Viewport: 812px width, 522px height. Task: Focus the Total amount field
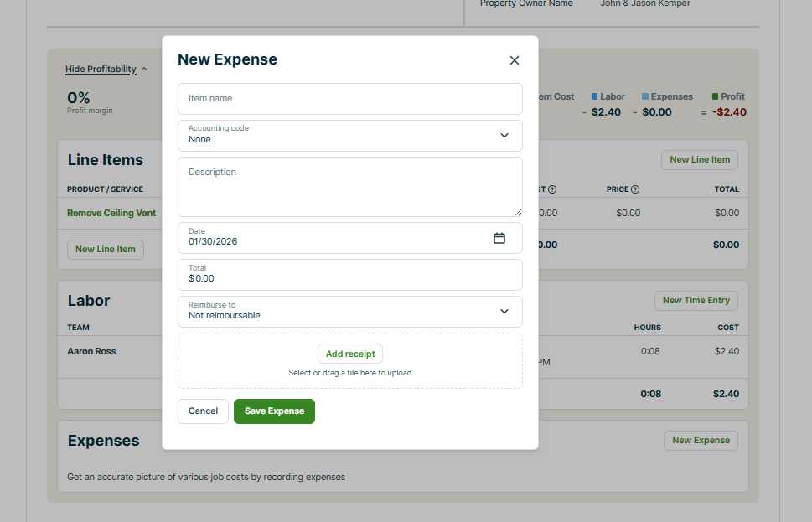coord(349,275)
